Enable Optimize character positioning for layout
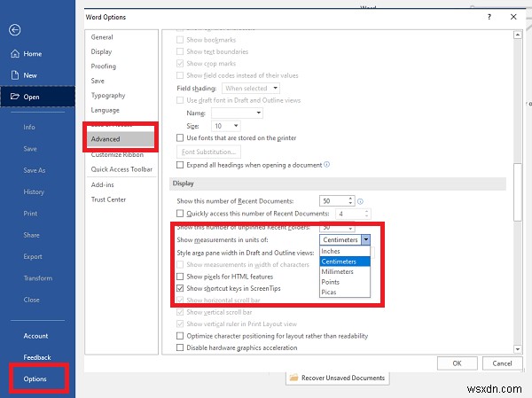Screen dimensions: 532x398 point(180,336)
